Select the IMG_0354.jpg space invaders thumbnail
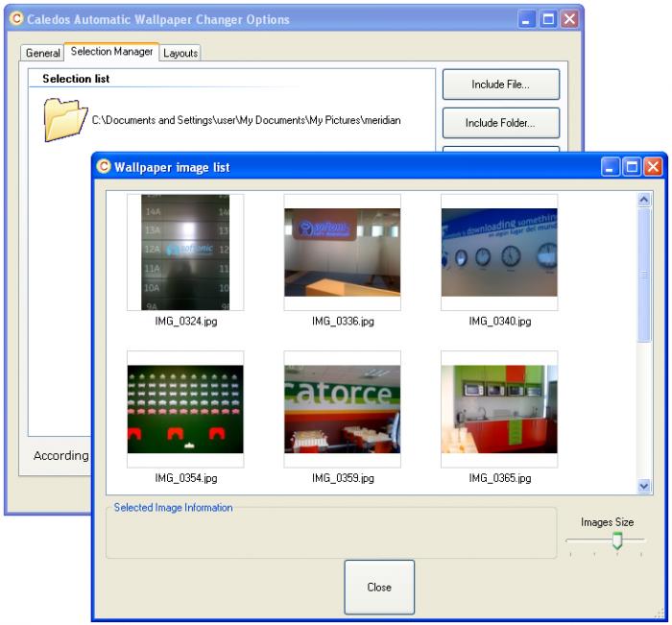Screen dimensions: 672x625 coord(185,409)
